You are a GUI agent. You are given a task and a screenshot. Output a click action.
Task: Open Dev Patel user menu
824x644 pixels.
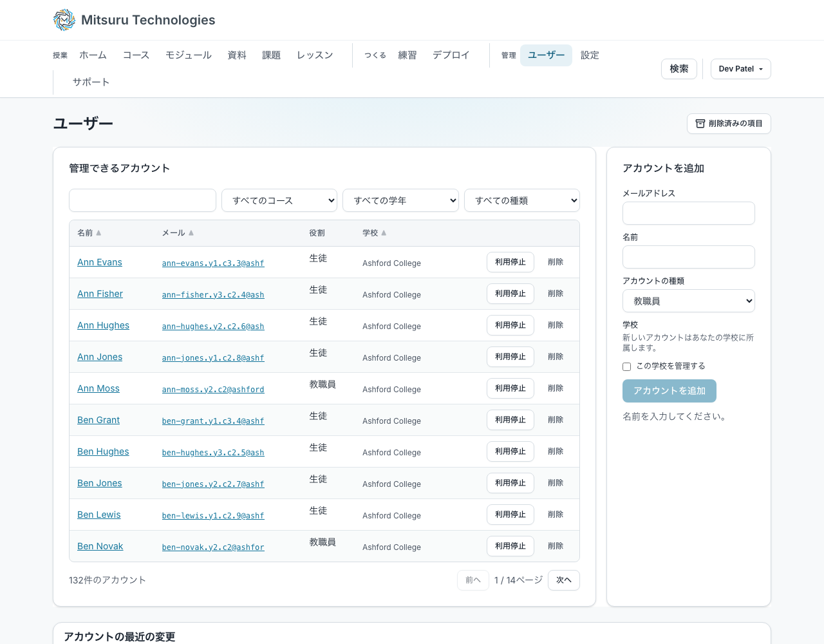click(x=741, y=69)
